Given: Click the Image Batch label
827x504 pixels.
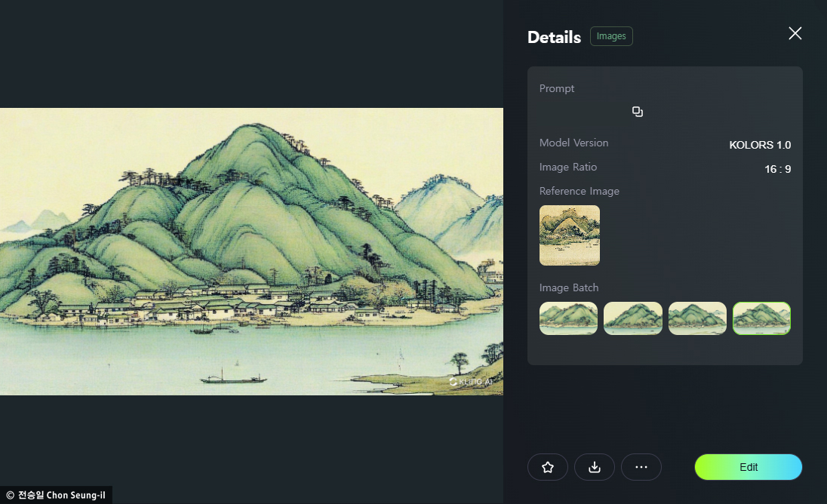Looking at the screenshot, I should (569, 288).
